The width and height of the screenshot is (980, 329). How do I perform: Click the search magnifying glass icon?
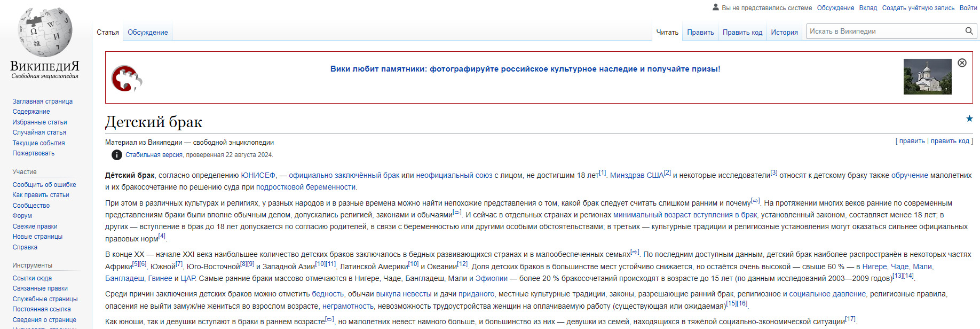(969, 31)
